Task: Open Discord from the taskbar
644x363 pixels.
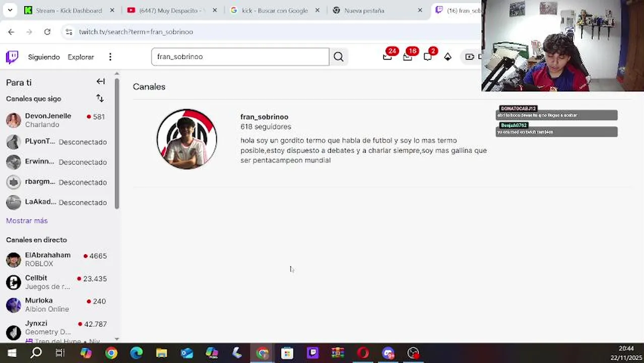Action: (388, 353)
